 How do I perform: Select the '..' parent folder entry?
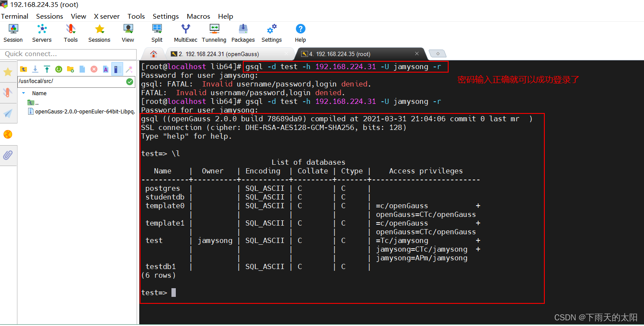pyautogui.click(x=34, y=103)
